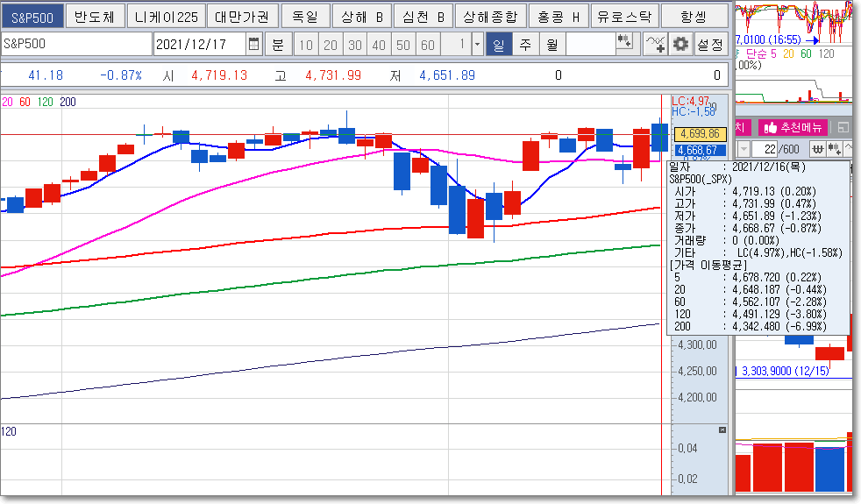Switch to the 홍콩 H tab
This screenshot has height=504, width=861.
click(x=559, y=17)
